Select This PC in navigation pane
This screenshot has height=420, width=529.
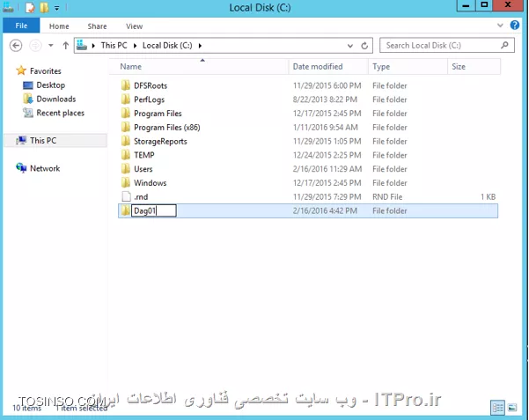43,141
